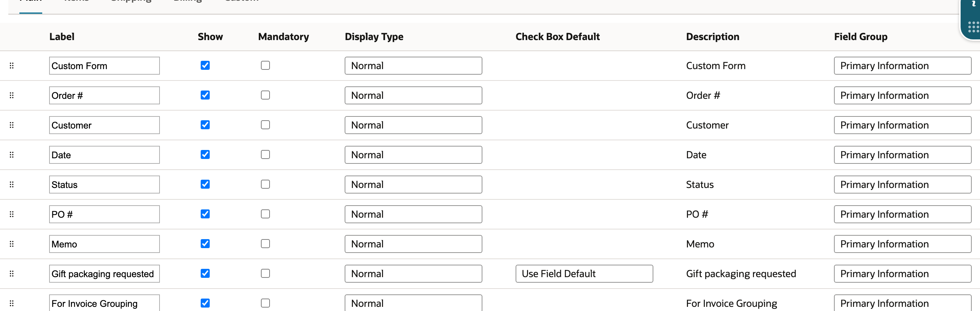Make PO # mandatory
This screenshot has width=980, height=311.
point(265,214)
